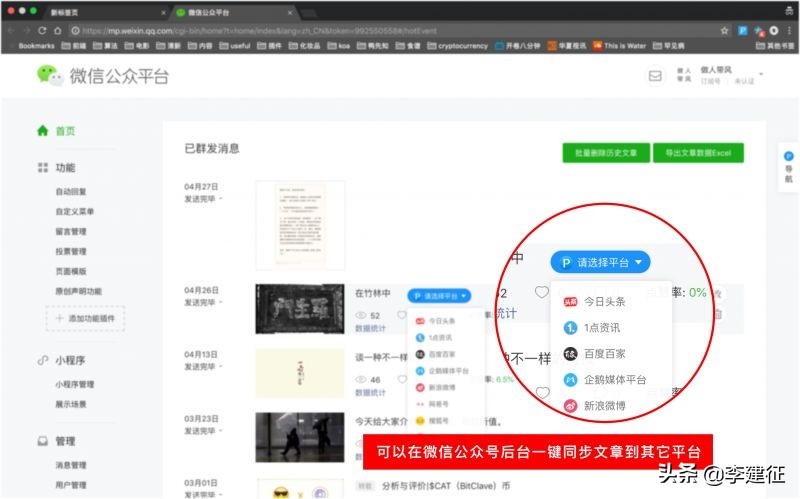Click the WeChat logo next to 微信公众平台
Image resolution: width=800 pixels, height=499 pixels.
pyautogui.click(x=49, y=76)
